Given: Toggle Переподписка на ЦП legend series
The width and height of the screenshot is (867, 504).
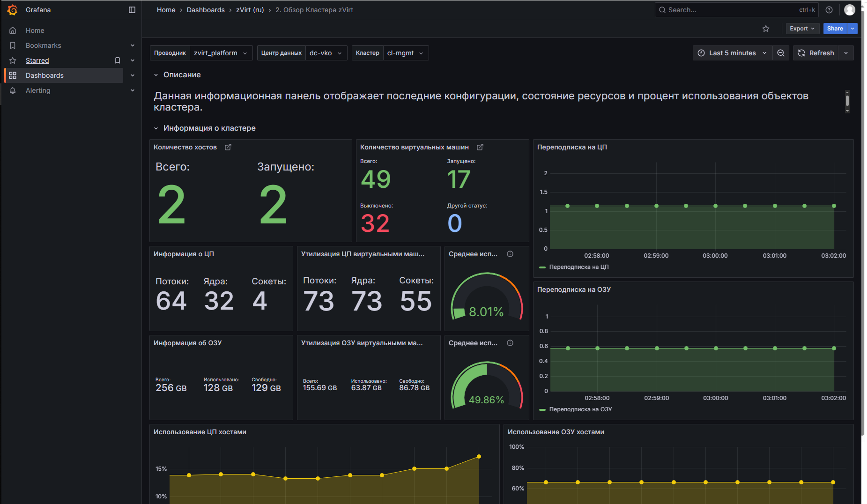Looking at the screenshot, I should point(578,267).
